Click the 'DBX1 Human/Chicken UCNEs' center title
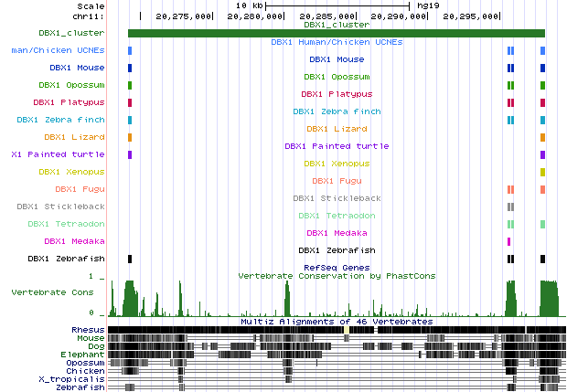Image resolution: width=567 pixels, height=392 pixels. pos(337,42)
